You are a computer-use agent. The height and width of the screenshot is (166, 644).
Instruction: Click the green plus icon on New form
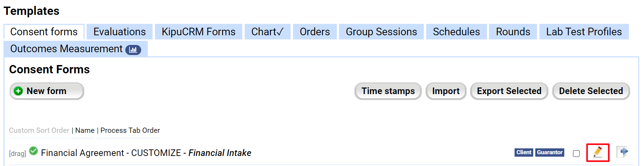(x=18, y=91)
